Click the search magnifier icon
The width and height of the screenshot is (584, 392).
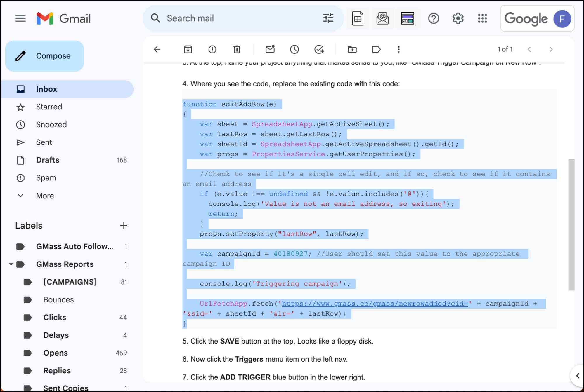click(x=155, y=18)
